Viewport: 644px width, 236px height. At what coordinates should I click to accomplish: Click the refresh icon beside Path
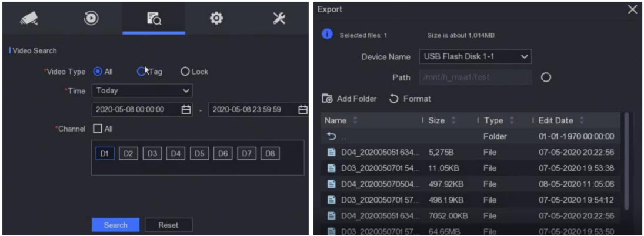coord(545,77)
